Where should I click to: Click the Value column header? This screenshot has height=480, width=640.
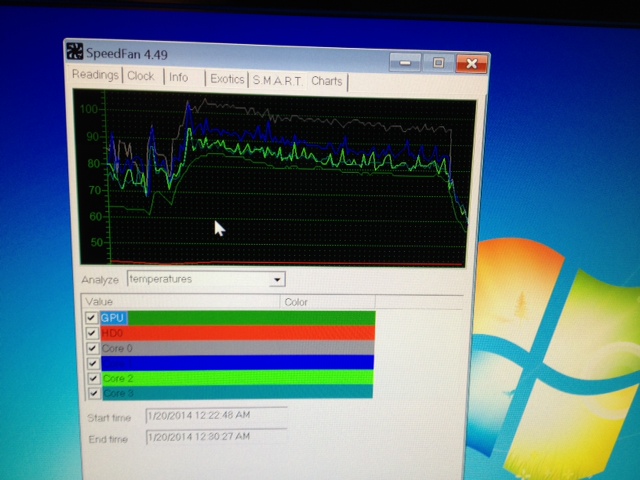tap(181, 302)
